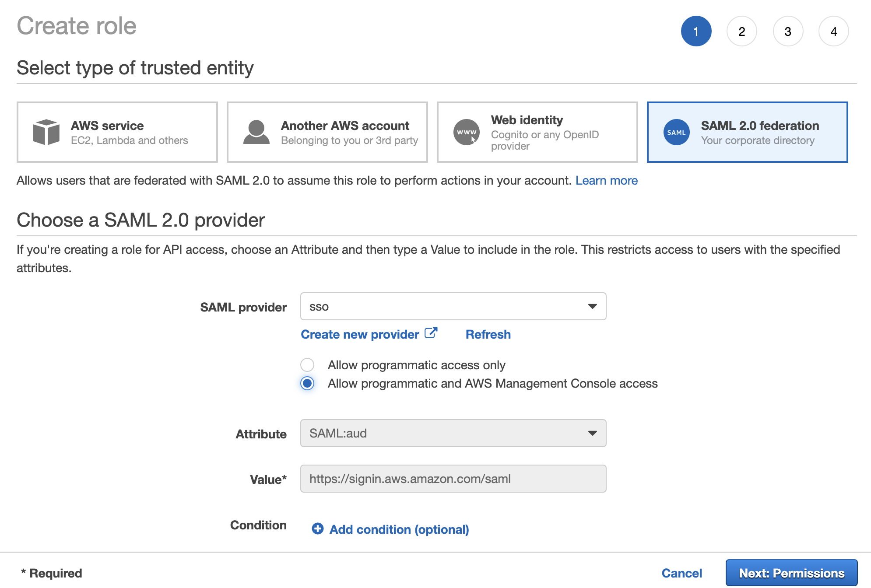Go to step 4 circle indicator

pos(833,31)
